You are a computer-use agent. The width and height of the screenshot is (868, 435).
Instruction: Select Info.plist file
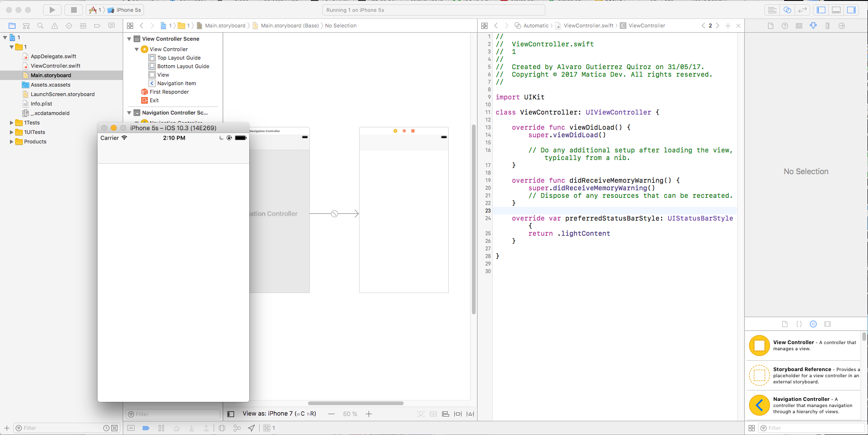click(41, 104)
